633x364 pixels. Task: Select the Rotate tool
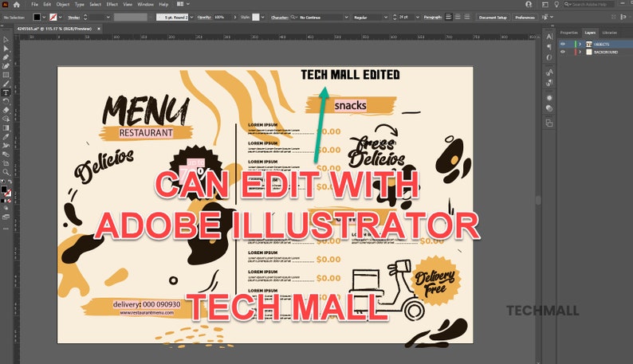pos(6,101)
